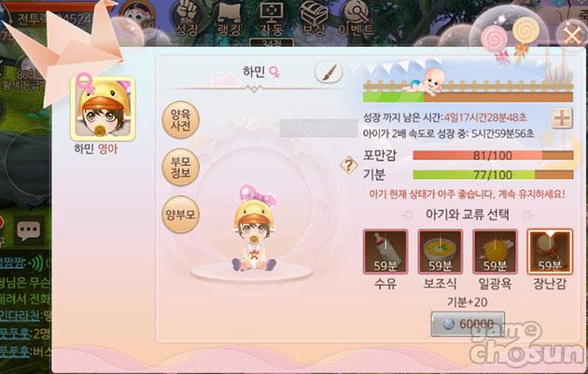The height and width of the screenshot is (374, 588).
Task: Close the baby panel with X
Action: click(x=572, y=35)
